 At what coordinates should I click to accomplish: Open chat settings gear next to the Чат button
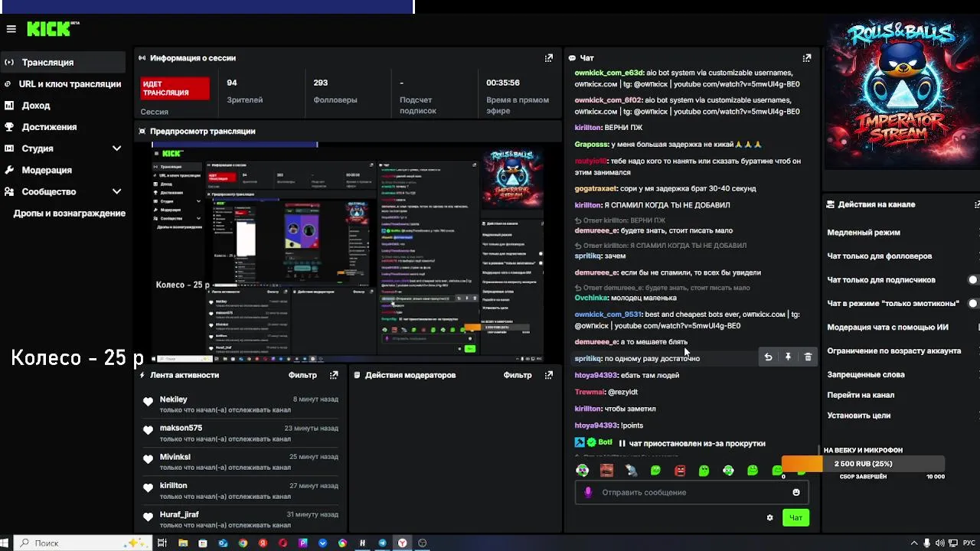pyautogui.click(x=769, y=518)
